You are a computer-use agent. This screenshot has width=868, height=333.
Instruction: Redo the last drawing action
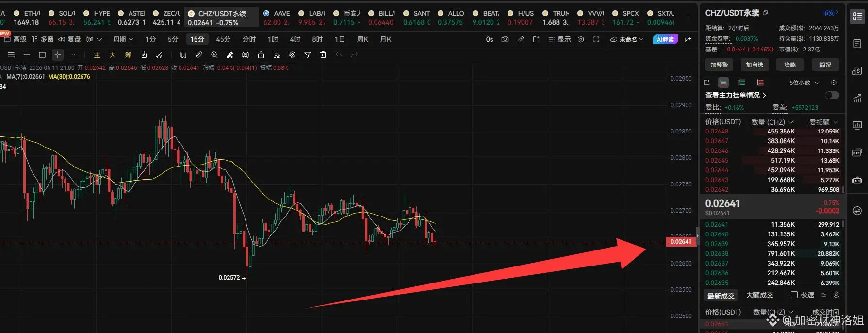(x=354, y=55)
